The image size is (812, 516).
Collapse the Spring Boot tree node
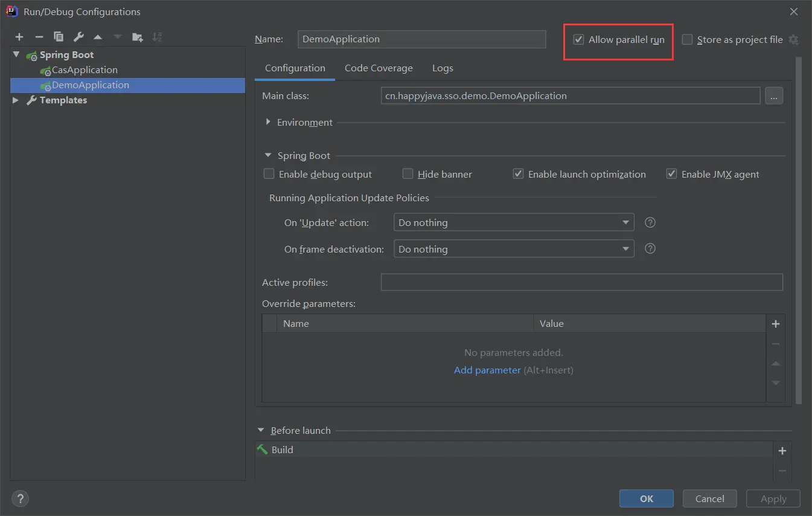point(16,54)
